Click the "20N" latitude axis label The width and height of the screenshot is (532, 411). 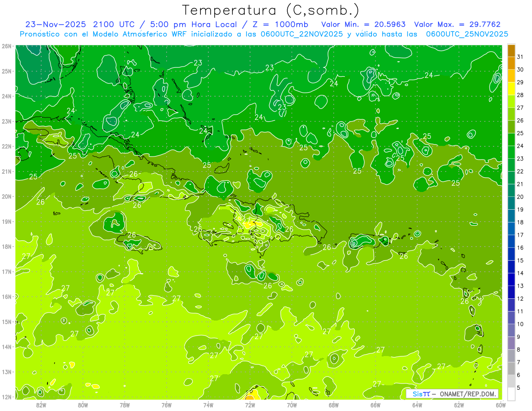pos(7,196)
